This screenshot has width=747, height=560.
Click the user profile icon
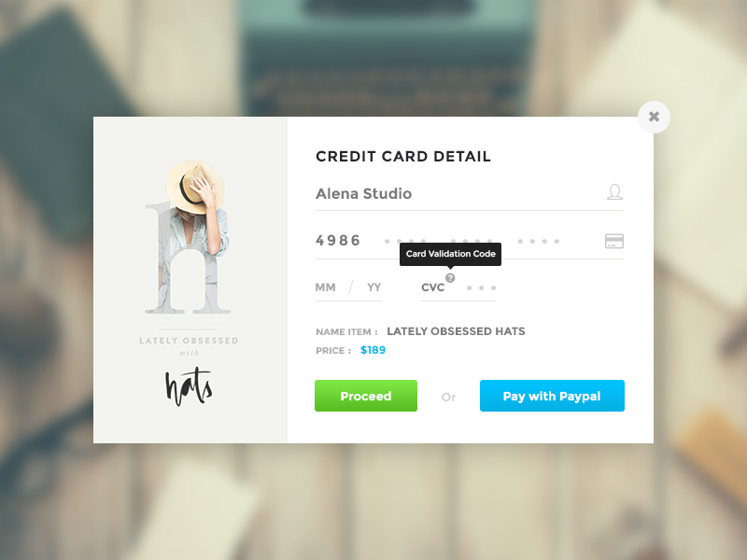click(x=614, y=192)
